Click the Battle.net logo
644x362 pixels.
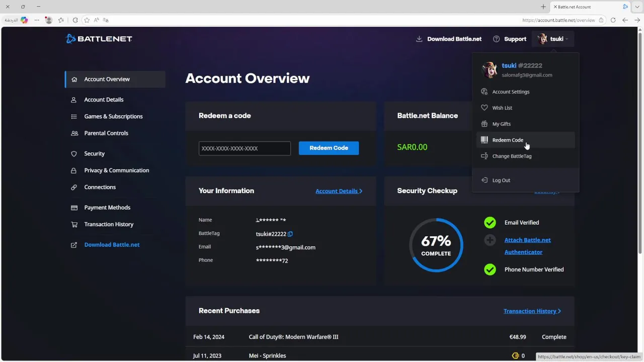[x=99, y=39]
